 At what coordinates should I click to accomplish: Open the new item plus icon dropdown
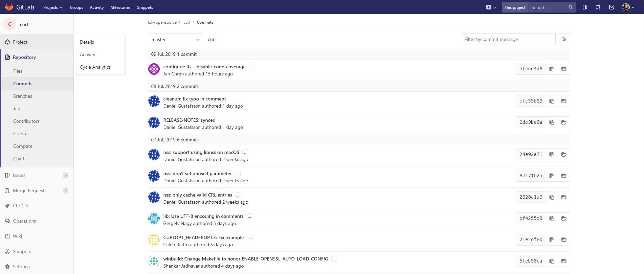pos(491,7)
